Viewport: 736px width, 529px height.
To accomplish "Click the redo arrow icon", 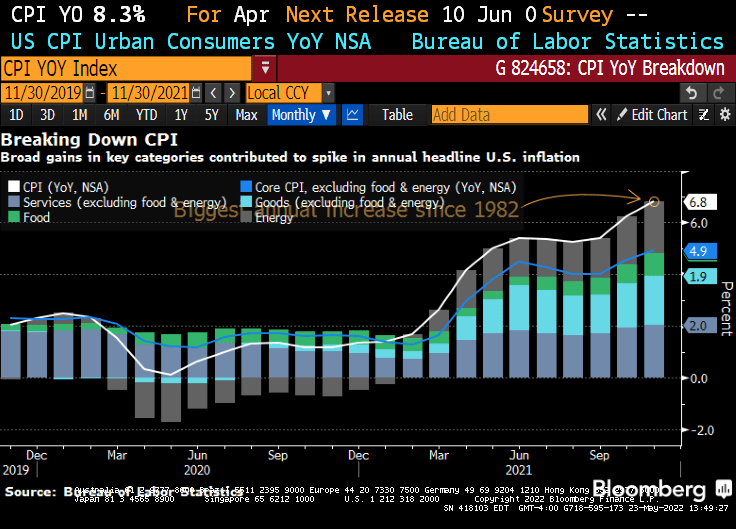I will click(719, 93).
